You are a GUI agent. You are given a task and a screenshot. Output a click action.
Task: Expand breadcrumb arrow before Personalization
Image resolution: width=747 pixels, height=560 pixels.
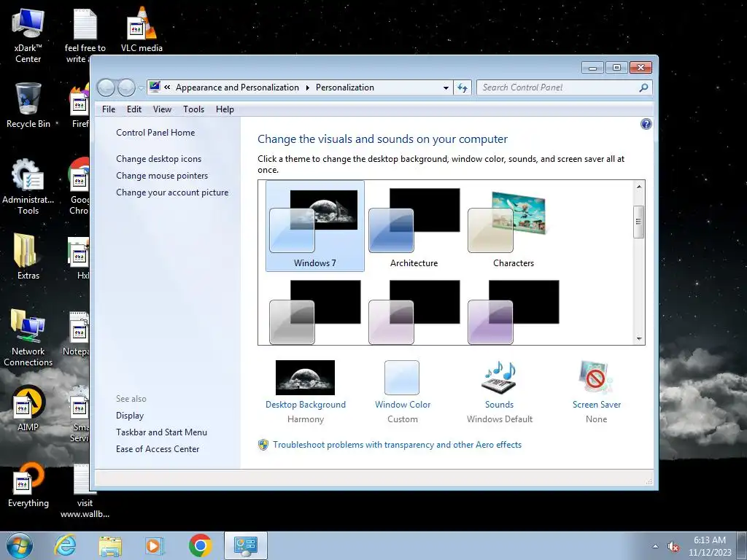(307, 87)
